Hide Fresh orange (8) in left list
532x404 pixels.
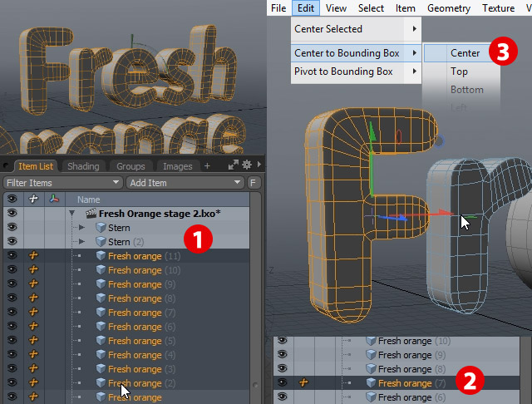(x=12, y=298)
